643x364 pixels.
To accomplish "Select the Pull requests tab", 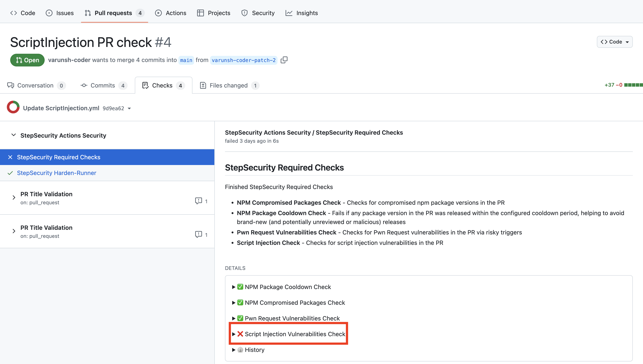I will (114, 13).
